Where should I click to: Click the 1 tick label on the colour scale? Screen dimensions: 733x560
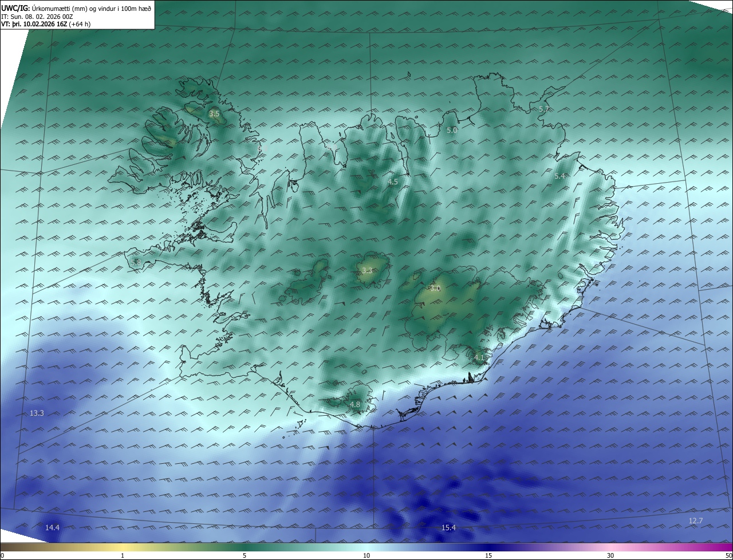click(x=123, y=555)
